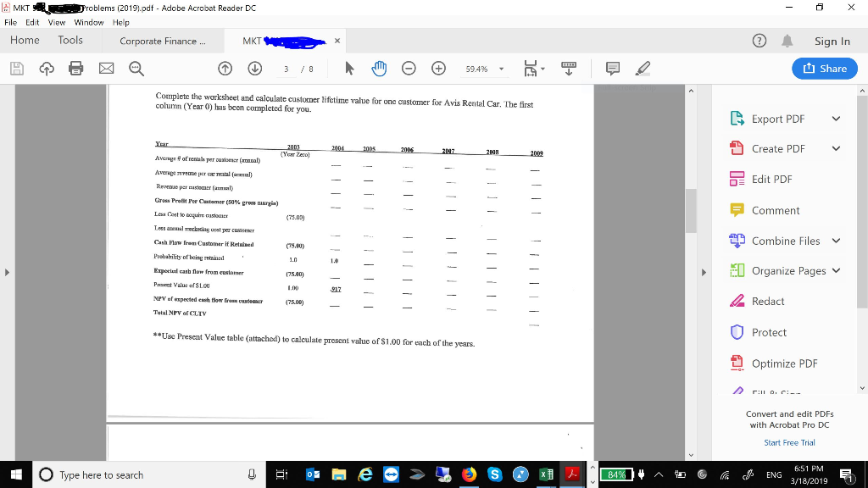Zoom out of the document

pyautogui.click(x=407, y=69)
